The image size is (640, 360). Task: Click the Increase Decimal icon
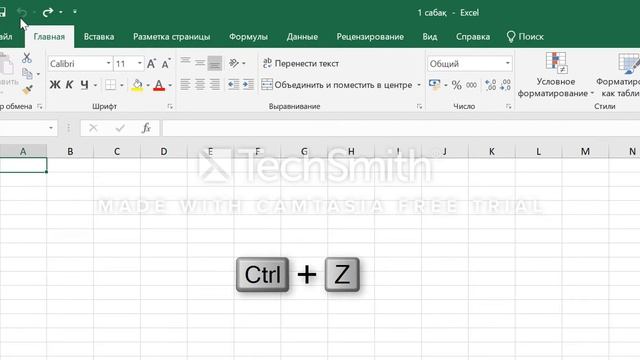pos(491,85)
